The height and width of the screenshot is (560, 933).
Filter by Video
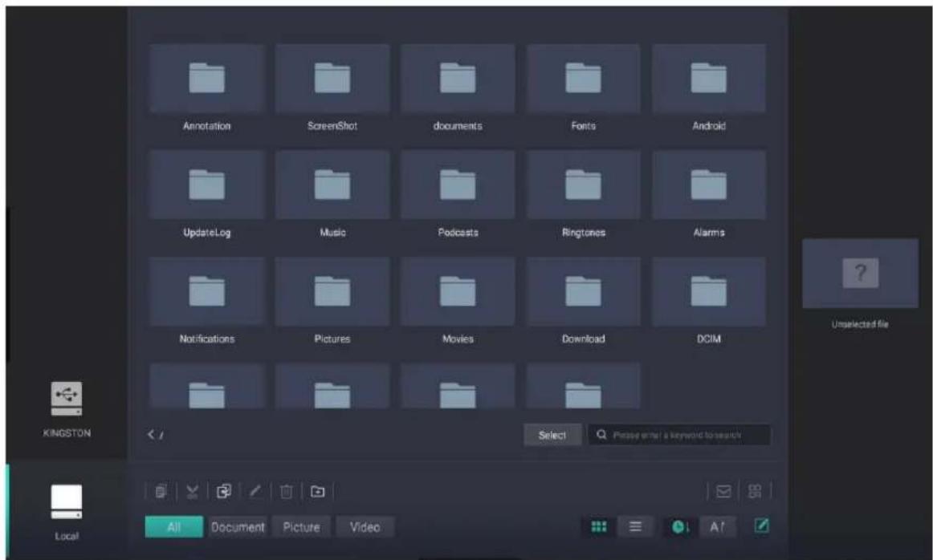365,527
